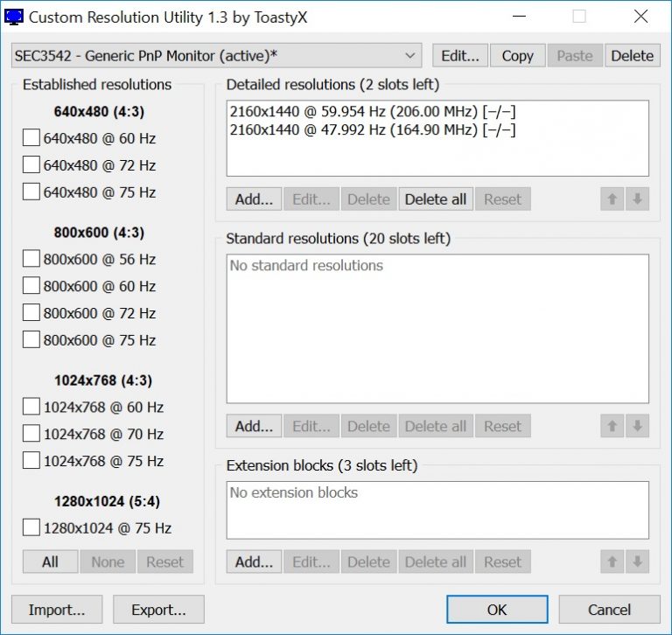This screenshot has height=635, width=672.
Task: Confirm changes with the OK button
Action: pos(497,610)
